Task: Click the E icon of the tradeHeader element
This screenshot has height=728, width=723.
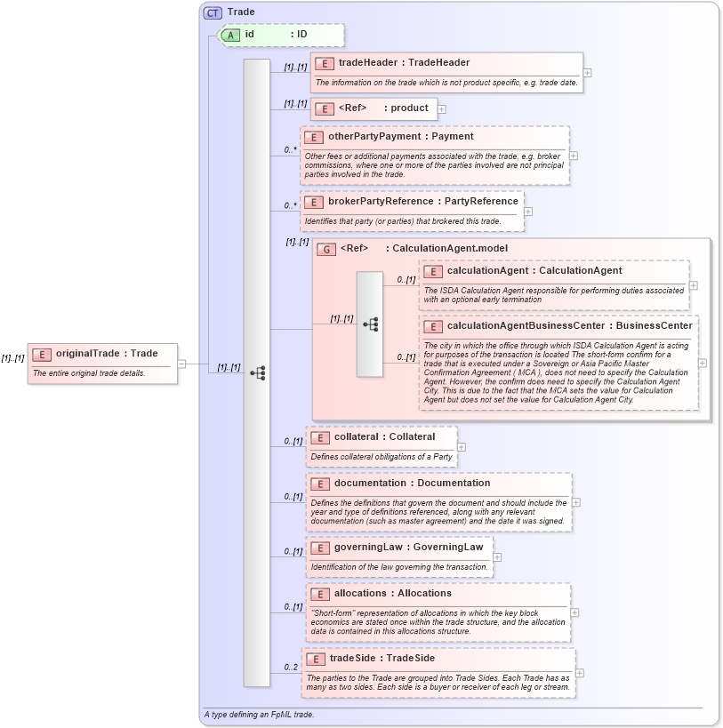Action: click(325, 63)
